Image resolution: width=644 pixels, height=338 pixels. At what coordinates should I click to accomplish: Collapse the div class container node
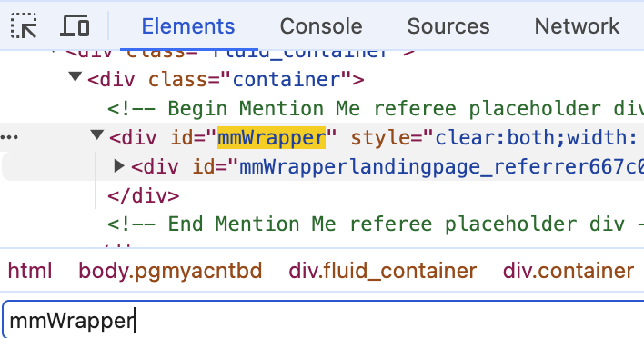(75, 76)
